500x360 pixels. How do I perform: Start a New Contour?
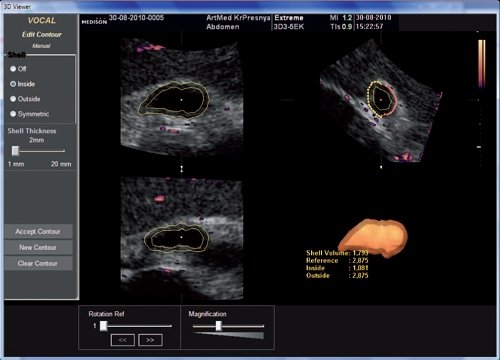point(38,247)
